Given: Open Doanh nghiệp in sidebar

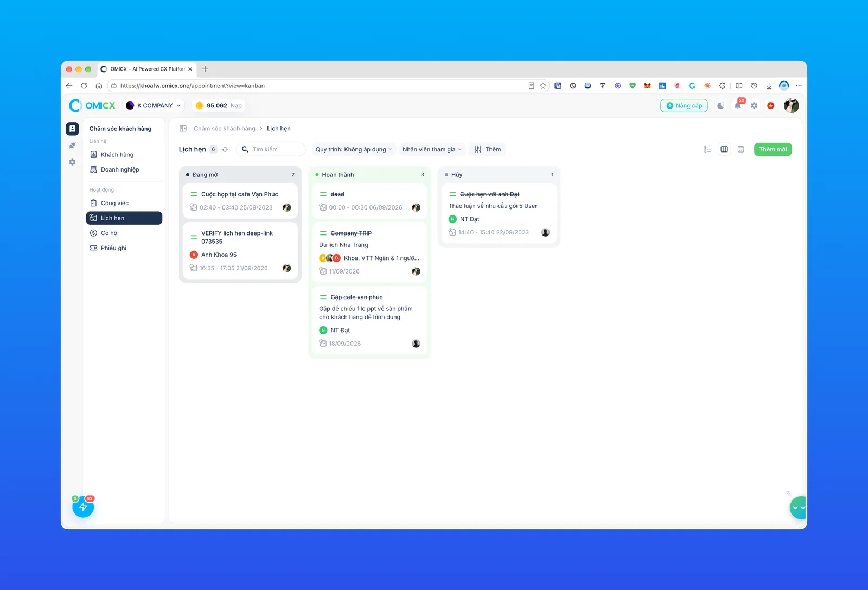Looking at the screenshot, I should click(x=124, y=169).
